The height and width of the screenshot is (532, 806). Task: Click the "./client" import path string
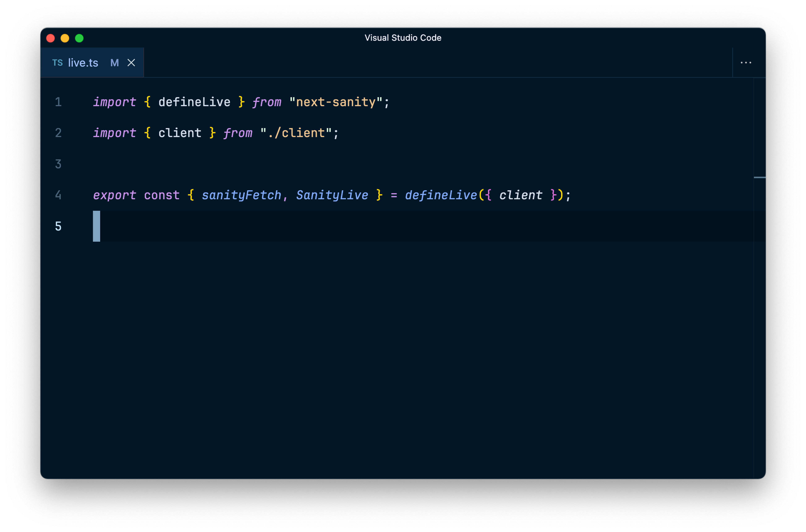(296, 133)
